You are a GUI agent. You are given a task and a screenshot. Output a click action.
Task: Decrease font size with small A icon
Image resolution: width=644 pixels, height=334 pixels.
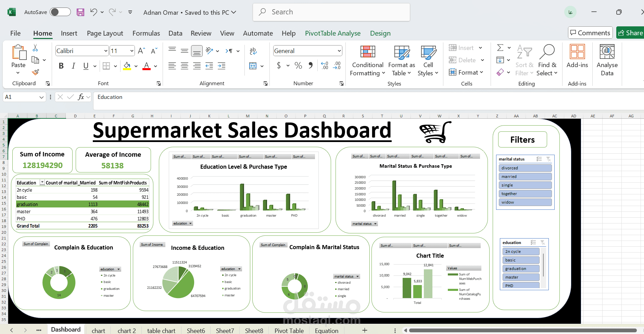[154, 51]
